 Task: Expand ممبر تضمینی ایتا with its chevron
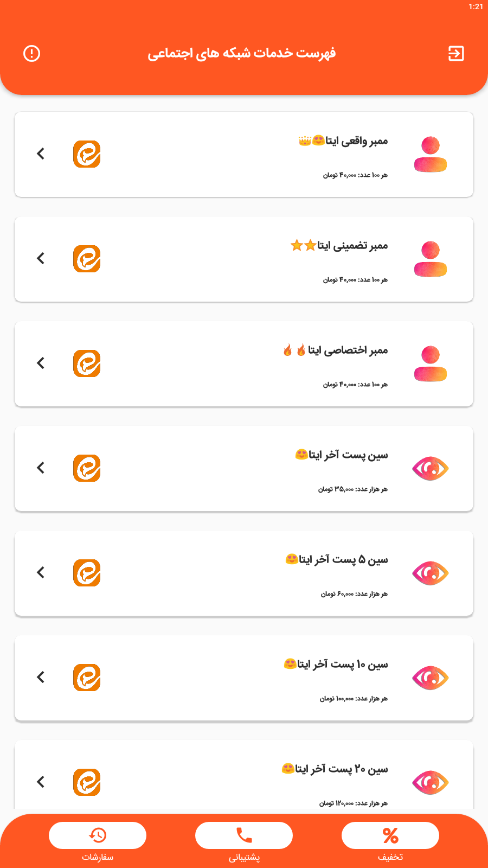[x=41, y=259]
